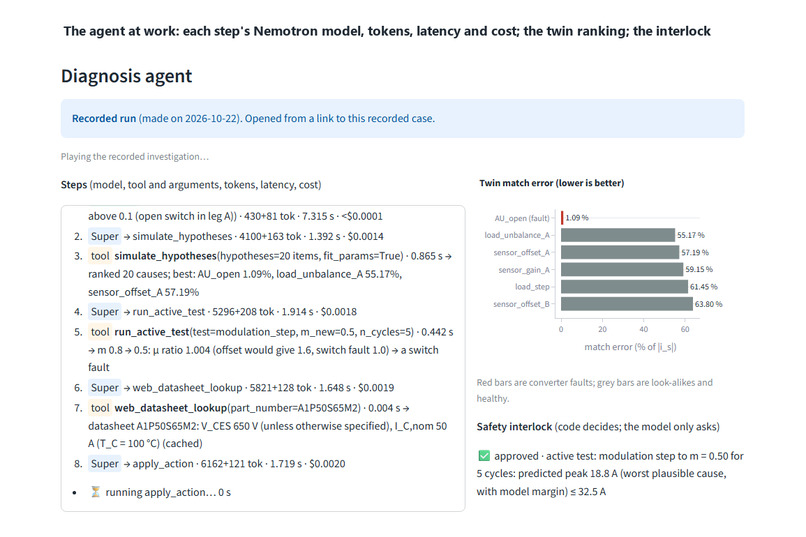The width and height of the screenshot is (806, 537).
Task: Click the grey sensor_gain_A bar
Action: (621, 269)
